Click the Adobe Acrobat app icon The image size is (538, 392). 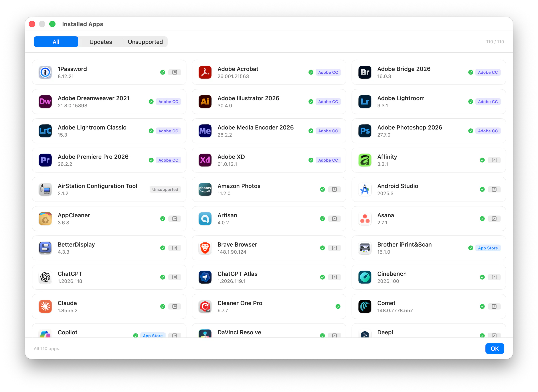[205, 72]
